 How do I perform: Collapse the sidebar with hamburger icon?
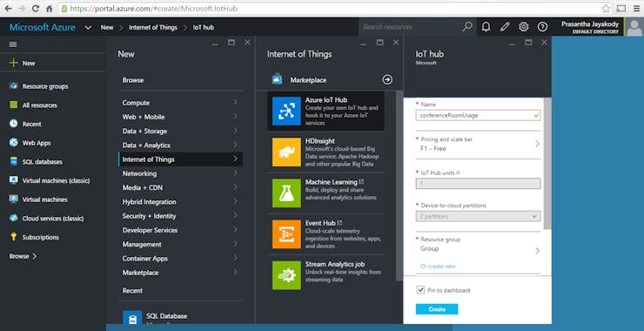coord(13,44)
